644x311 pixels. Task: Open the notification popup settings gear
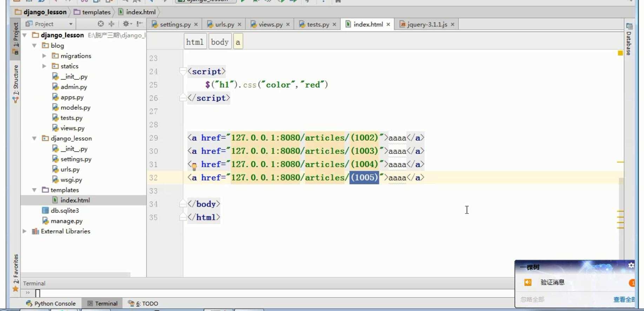[631, 265]
